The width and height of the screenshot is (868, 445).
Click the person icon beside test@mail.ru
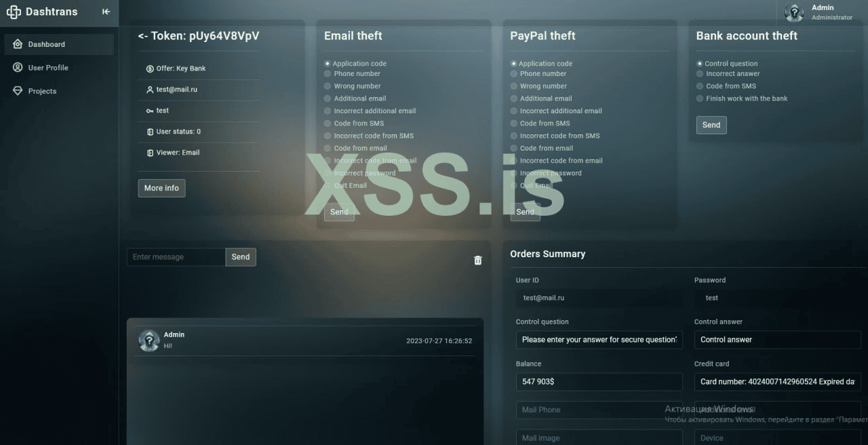[150, 90]
